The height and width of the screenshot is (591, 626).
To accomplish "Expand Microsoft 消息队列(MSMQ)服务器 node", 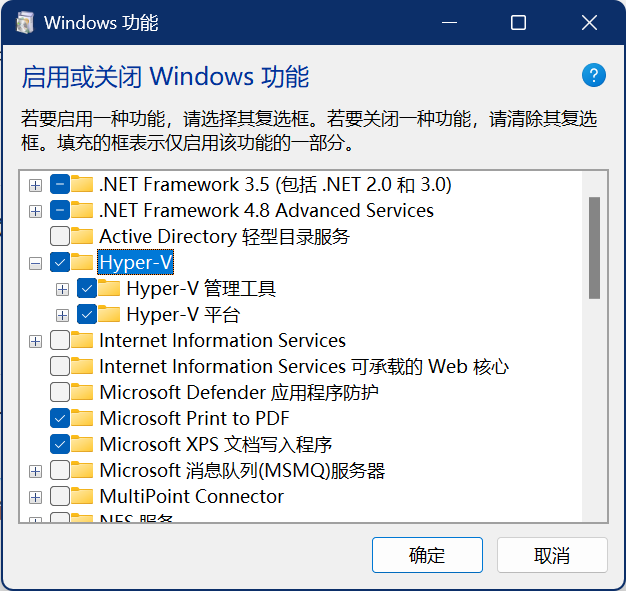I will (36, 471).
